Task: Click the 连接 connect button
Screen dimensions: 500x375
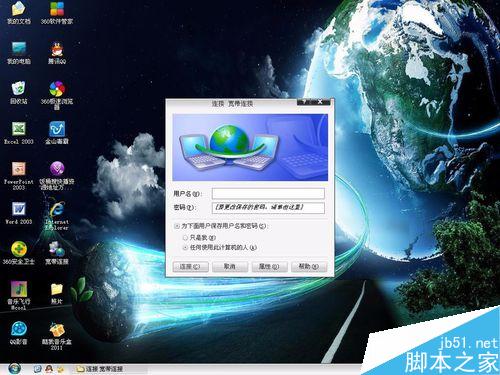Action: pyautogui.click(x=191, y=267)
